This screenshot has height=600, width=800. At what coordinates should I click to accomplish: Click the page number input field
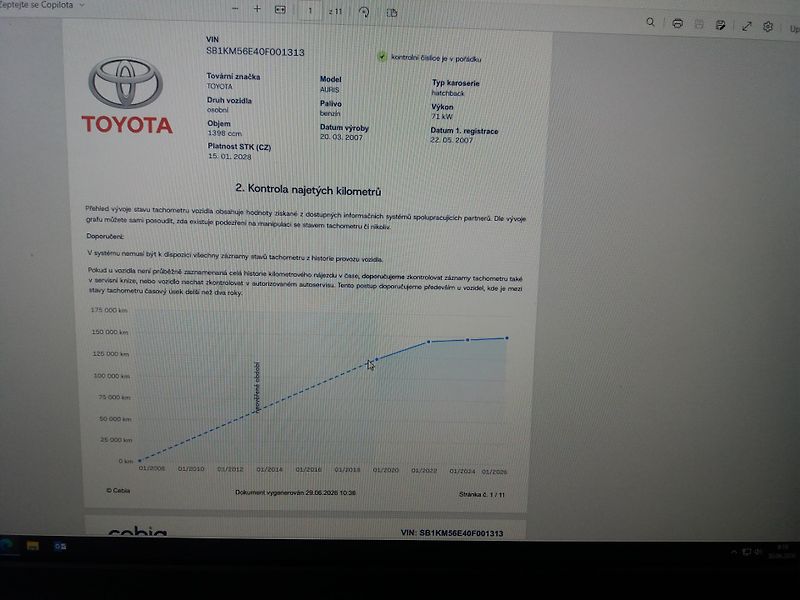[310, 11]
